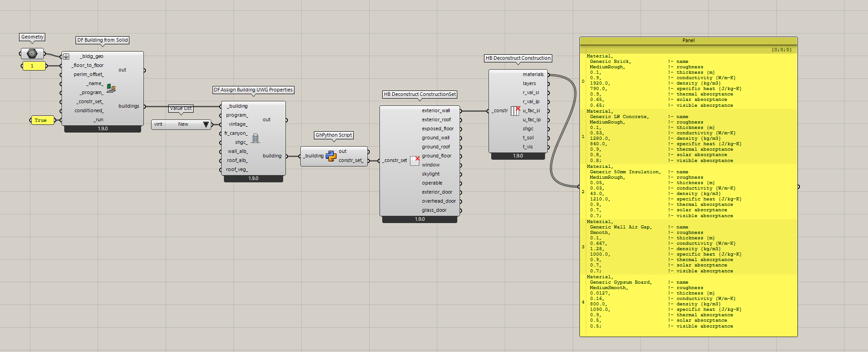Click the exterior_wall output parameter
The height and width of the screenshot is (352, 868).
point(436,111)
